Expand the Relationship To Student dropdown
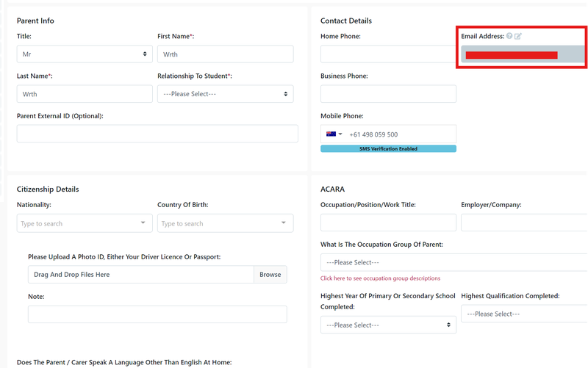588x368 pixels. (225, 94)
